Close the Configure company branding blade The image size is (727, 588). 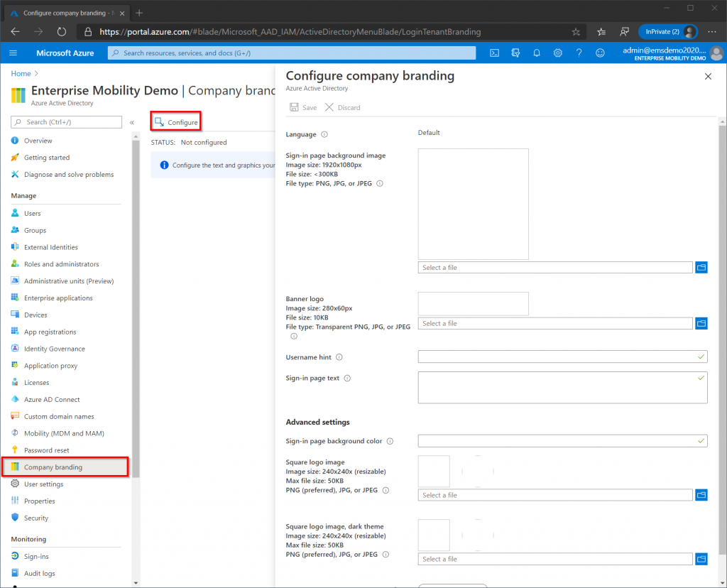[x=708, y=77]
